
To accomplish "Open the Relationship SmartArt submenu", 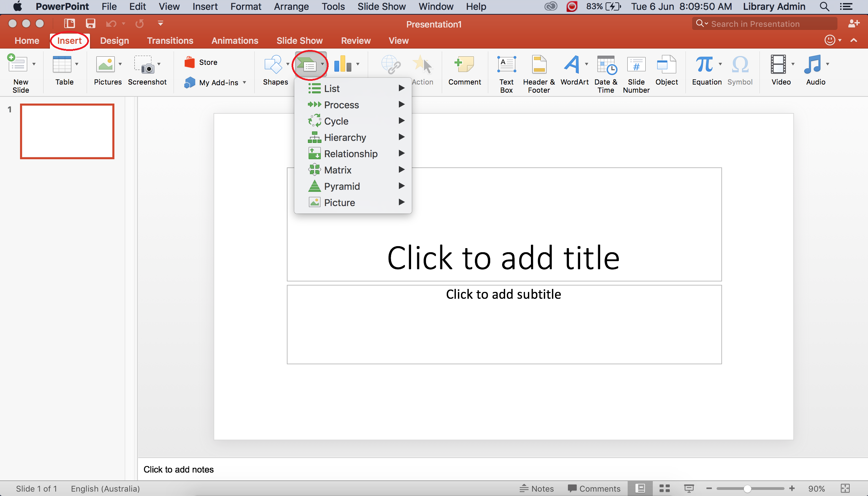I will (x=353, y=154).
